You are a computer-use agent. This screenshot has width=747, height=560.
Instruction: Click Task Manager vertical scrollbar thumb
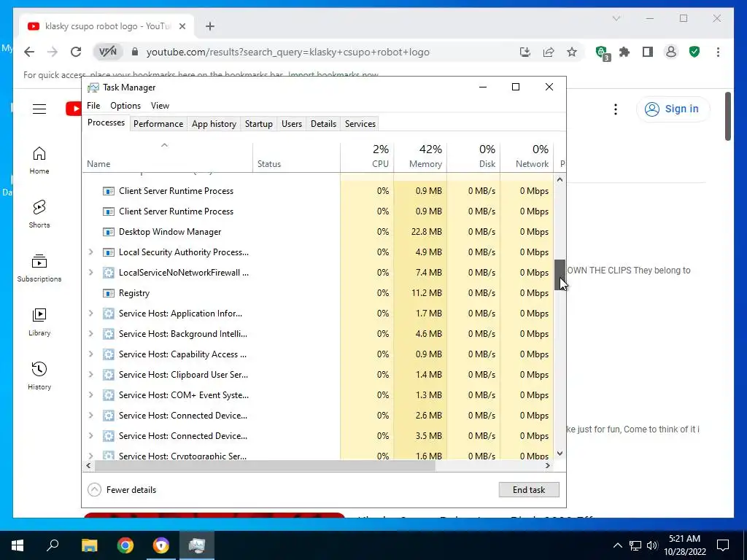560,275
